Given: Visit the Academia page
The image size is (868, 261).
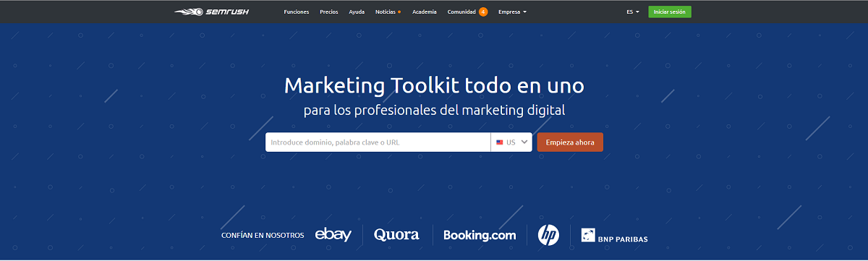Looking at the screenshot, I should [x=425, y=12].
